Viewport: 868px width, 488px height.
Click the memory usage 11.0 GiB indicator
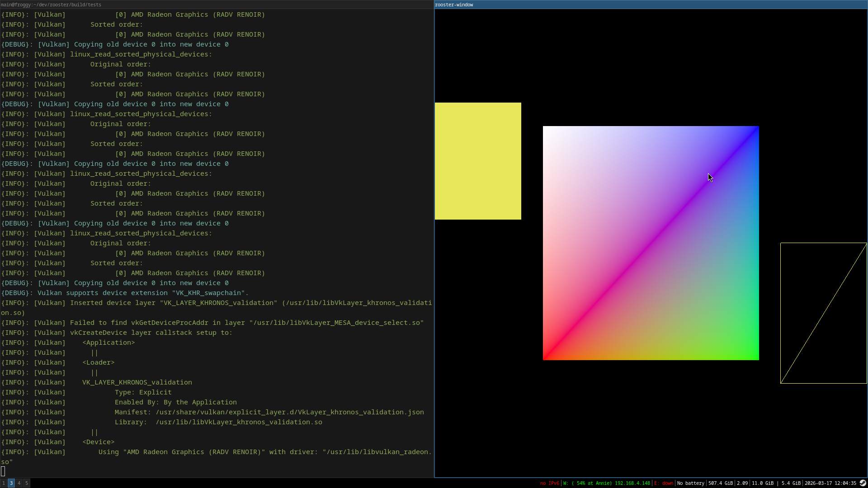(x=762, y=483)
